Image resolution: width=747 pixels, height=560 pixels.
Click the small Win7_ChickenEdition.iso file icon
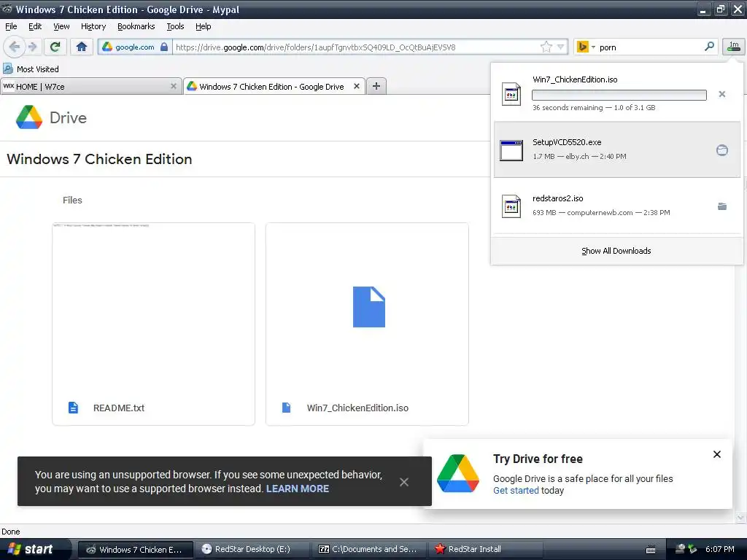click(286, 408)
